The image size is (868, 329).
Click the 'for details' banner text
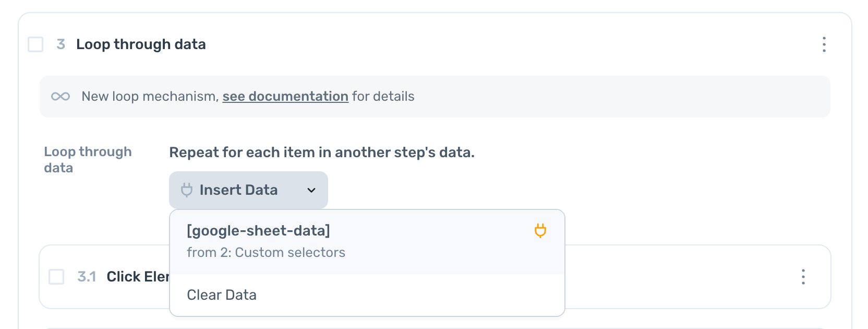pyautogui.click(x=383, y=97)
